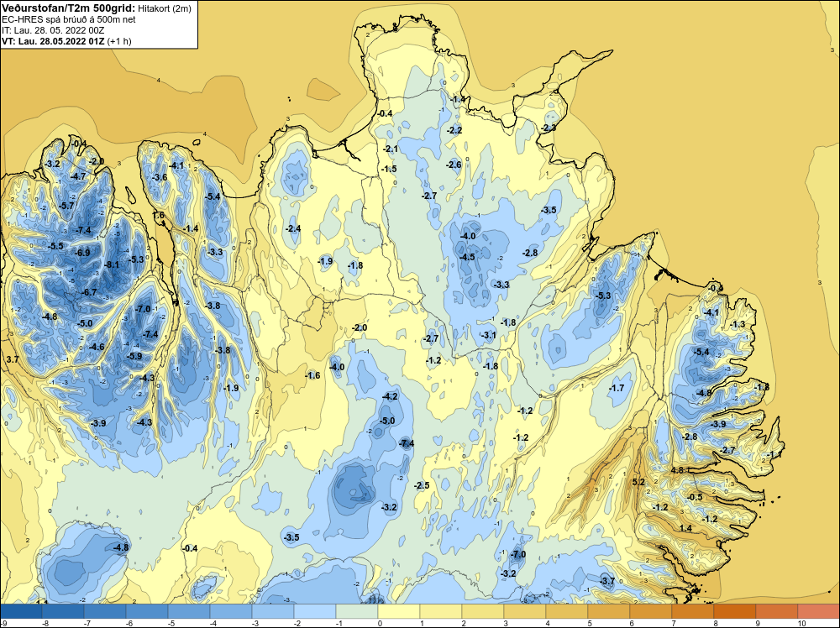Image resolution: width=840 pixels, height=628 pixels.
Task: Select the color swatch between 4 and 5
Action: (x=567, y=611)
